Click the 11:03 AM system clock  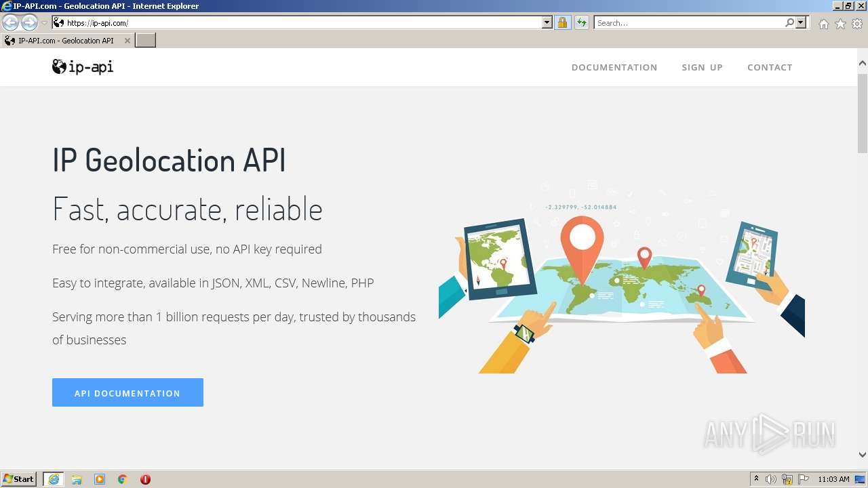[833, 479]
